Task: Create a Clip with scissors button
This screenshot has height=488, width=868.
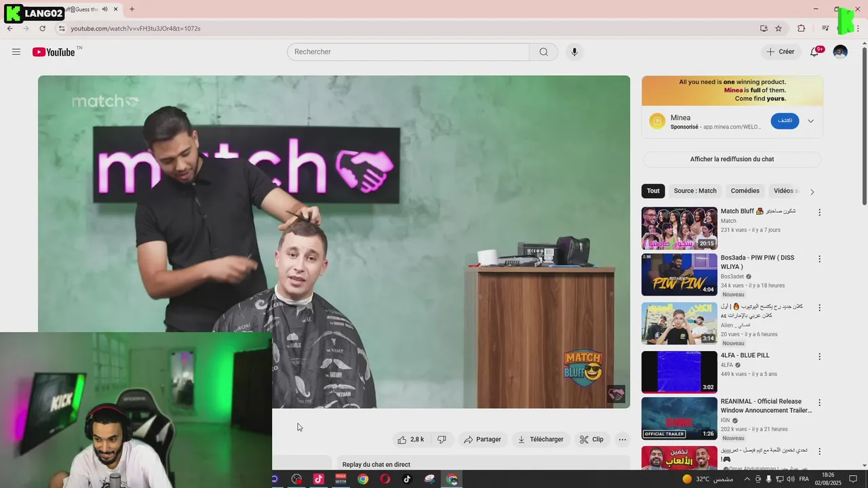Action: pyautogui.click(x=591, y=439)
